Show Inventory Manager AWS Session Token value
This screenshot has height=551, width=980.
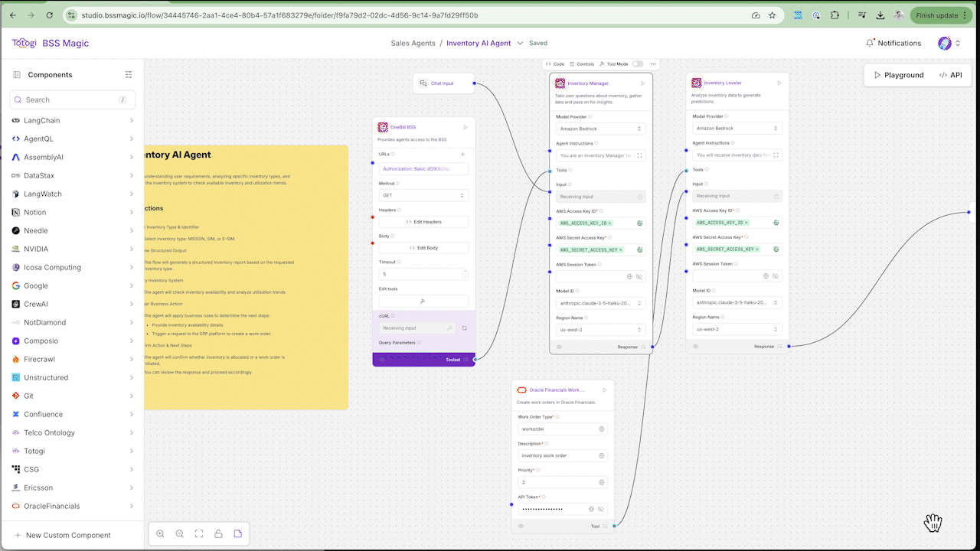639,276
